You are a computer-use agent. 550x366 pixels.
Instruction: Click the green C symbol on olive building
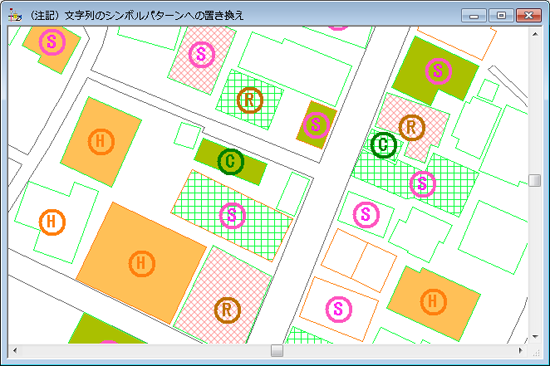pyautogui.click(x=230, y=162)
